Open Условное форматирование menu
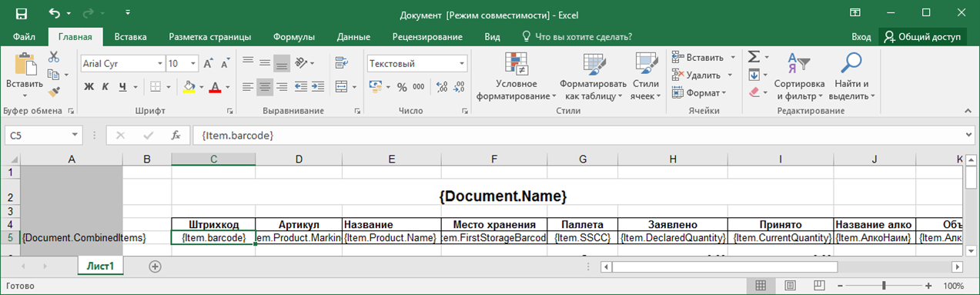Screen dimensions: 980x295 [x=515, y=76]
